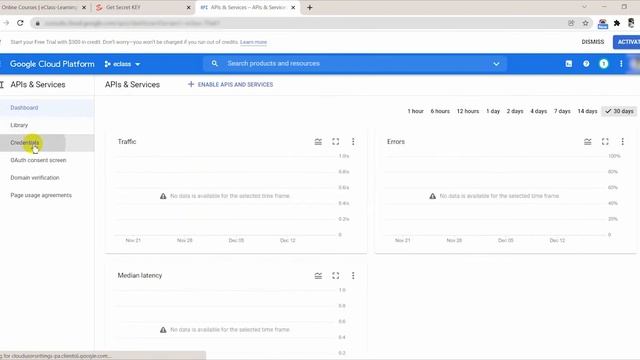Image resolution: width=640 pixels, height=360 pixels.
Task: Expand the search bar dropdown arrow
Action: 496,64
